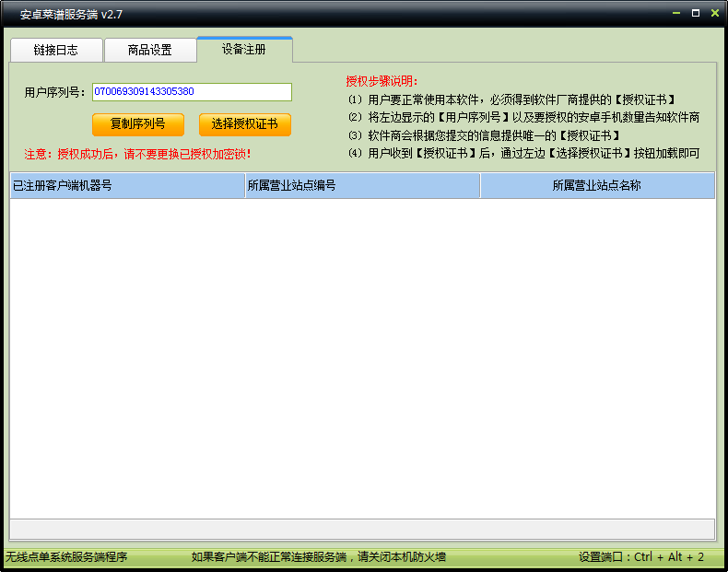Click instruction step (4) about 加载
The height and width of the screenshot is (572, 728).
(523, 153)
